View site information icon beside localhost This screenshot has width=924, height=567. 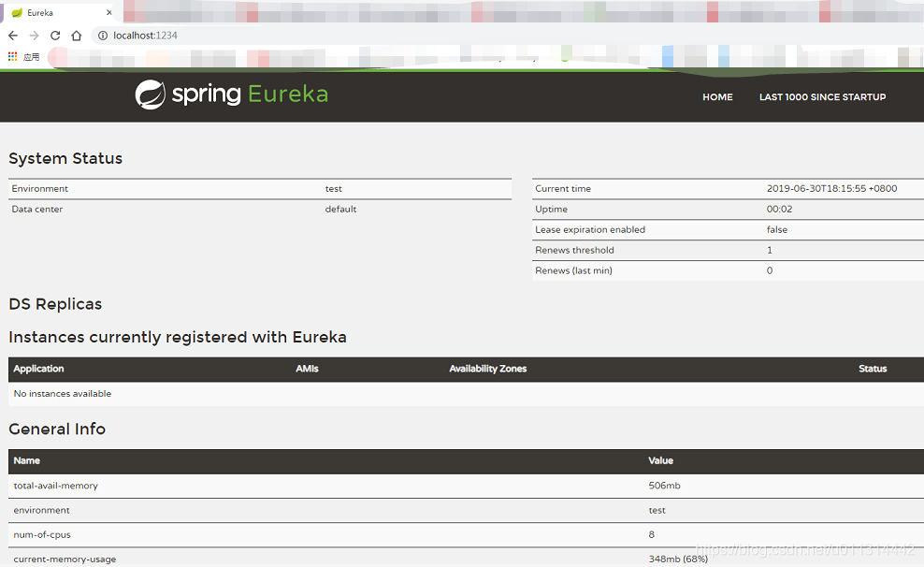pos(103,36)
